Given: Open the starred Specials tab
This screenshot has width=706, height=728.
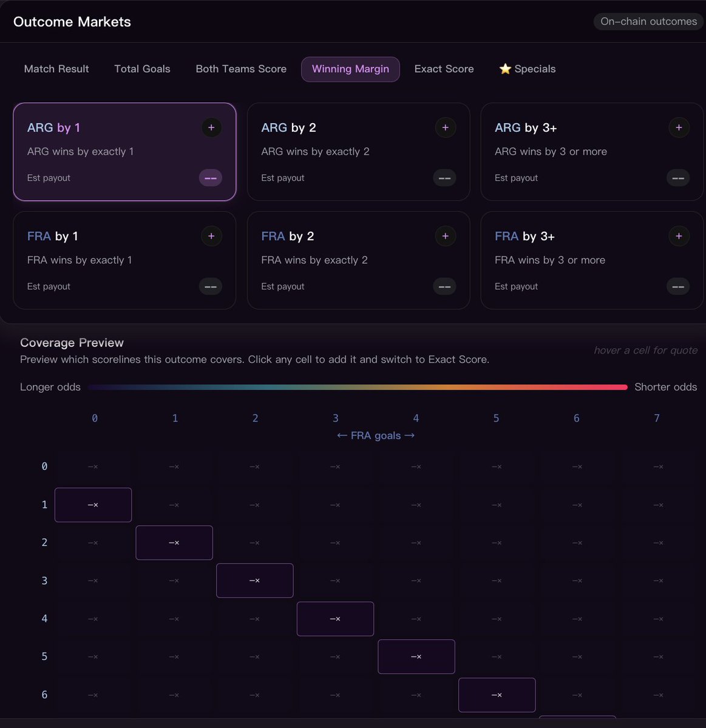Looking at the screenshot, I should (527, 69).
